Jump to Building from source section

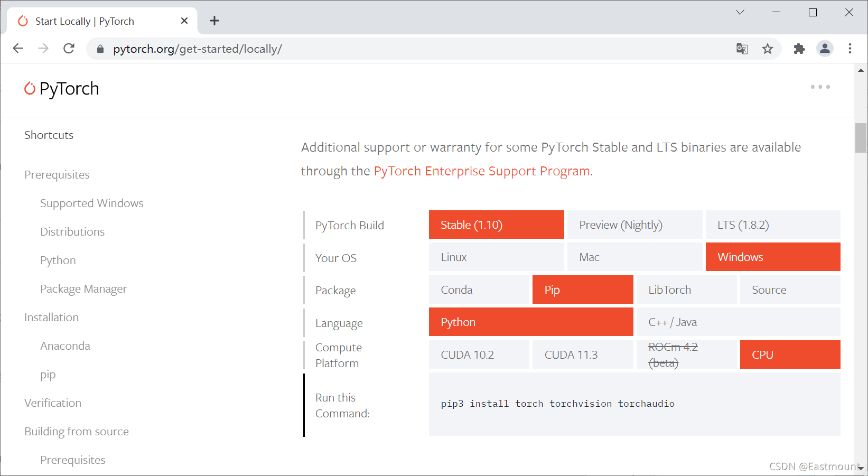[77, 432]
